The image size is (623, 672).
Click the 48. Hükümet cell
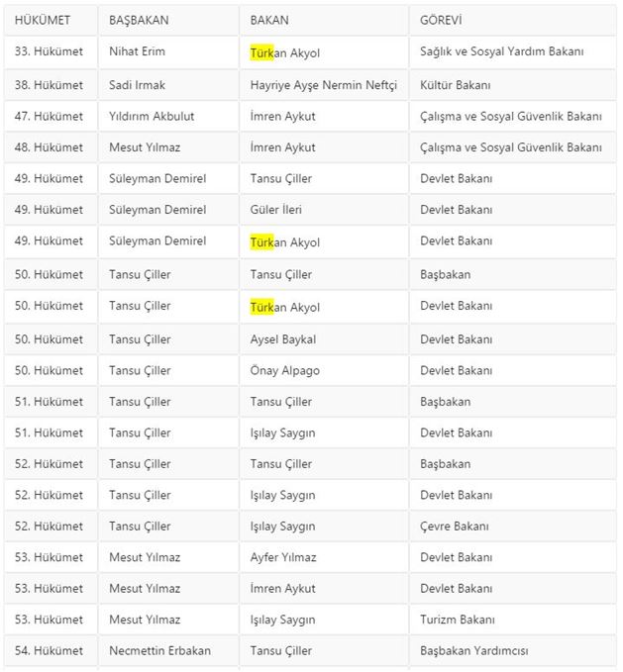pos(49,147)
